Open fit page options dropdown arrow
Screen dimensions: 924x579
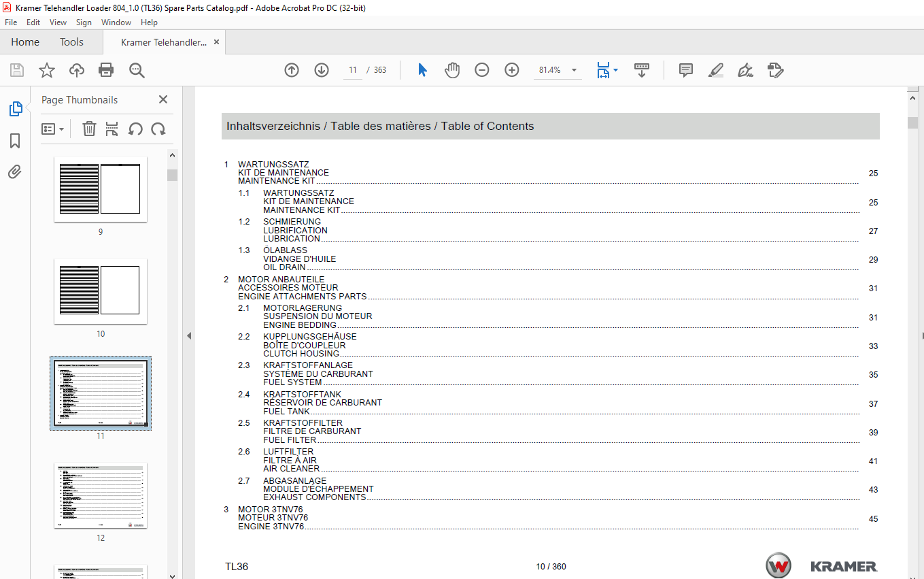point(615,70)
